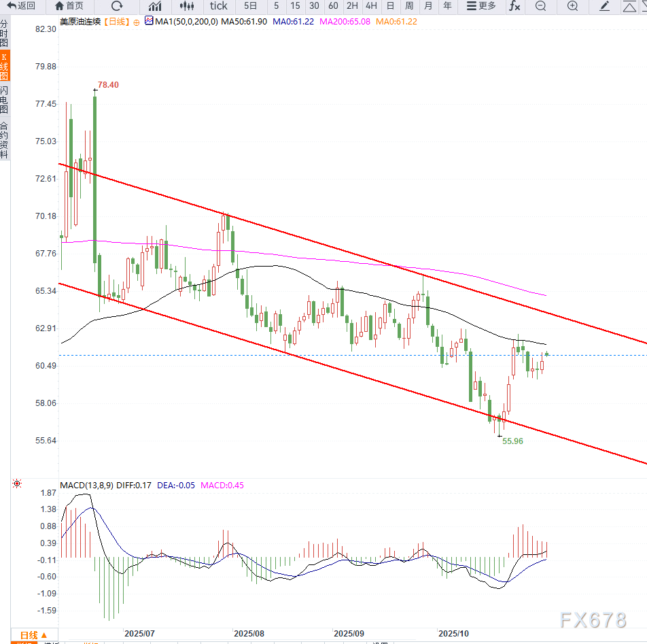
Task: Click the magenta MA200 indicator label
Action: click(x=345, y=22)
